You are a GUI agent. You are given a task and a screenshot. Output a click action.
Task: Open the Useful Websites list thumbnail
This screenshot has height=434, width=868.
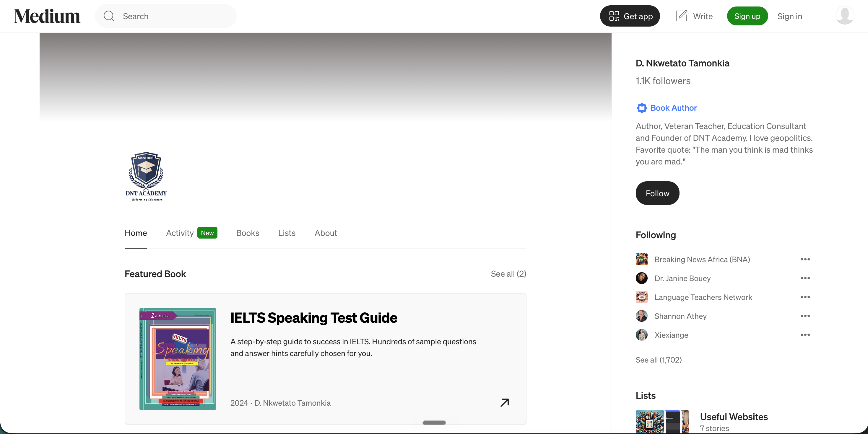tap(662, 422)
